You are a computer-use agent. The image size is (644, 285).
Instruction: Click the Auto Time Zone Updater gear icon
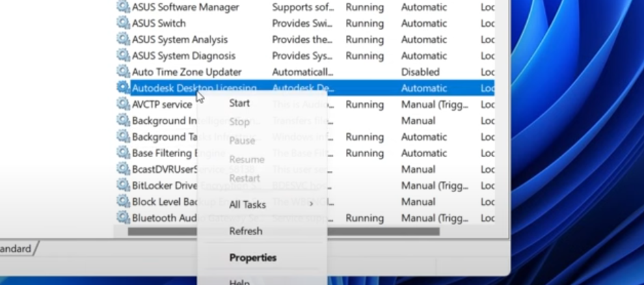123,72
